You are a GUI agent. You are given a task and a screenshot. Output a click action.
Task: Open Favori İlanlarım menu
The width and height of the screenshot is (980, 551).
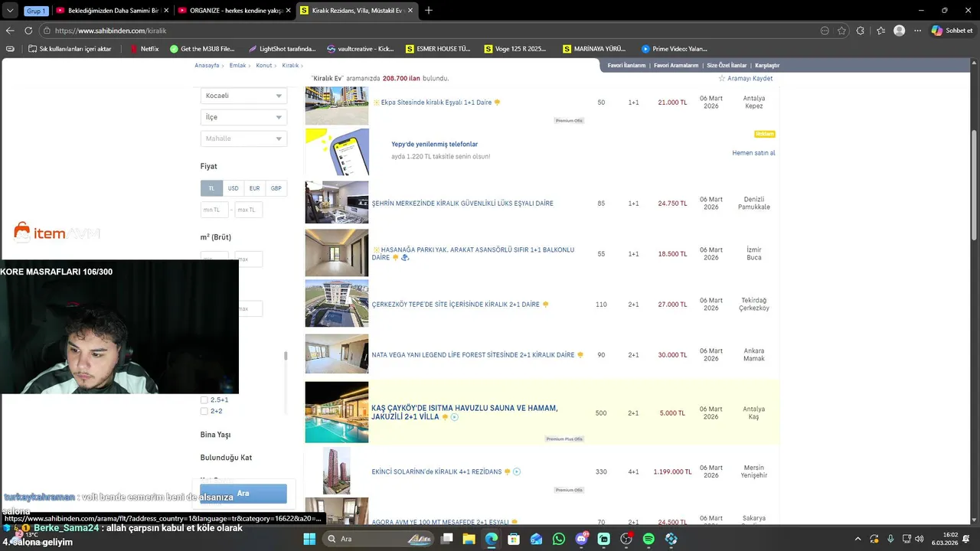coord(626,66)
